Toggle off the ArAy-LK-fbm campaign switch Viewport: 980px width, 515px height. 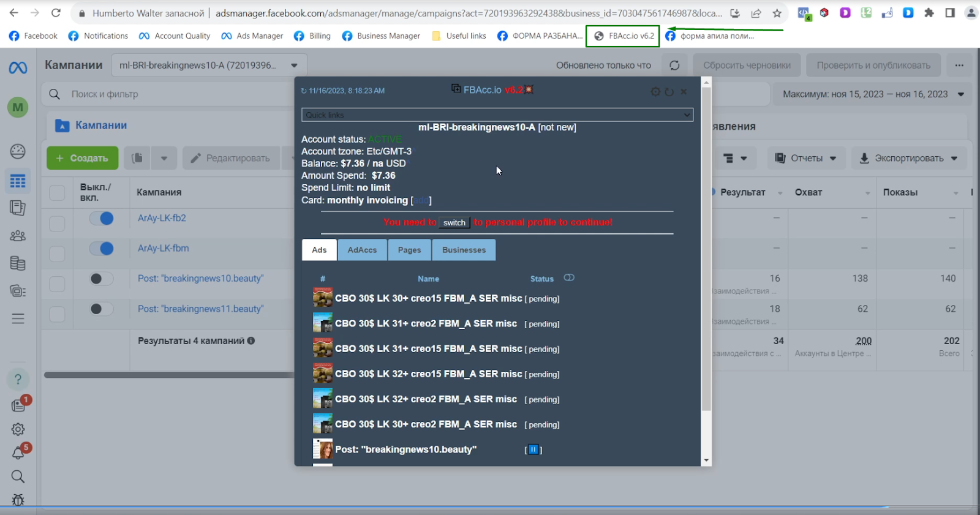point(102,248)
